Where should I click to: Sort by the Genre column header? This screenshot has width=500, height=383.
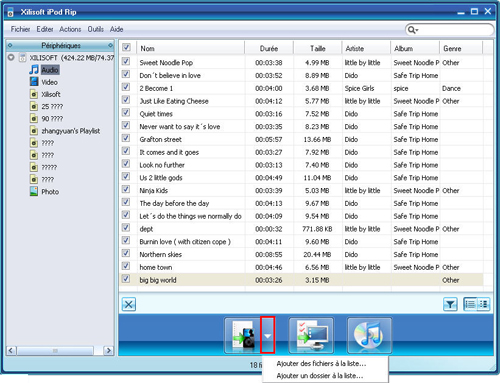(x=461, y=48)
